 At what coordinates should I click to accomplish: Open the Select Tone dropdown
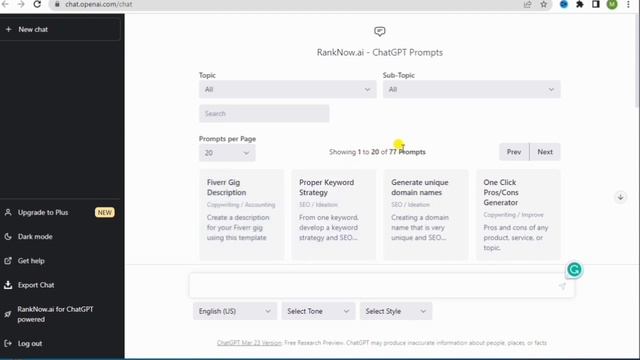318,311
